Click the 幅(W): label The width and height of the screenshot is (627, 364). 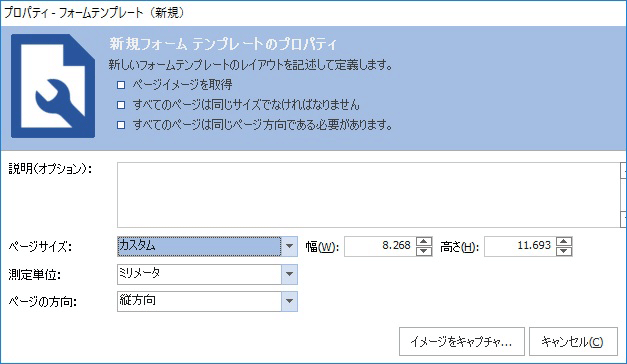click(x=322, y=247)
